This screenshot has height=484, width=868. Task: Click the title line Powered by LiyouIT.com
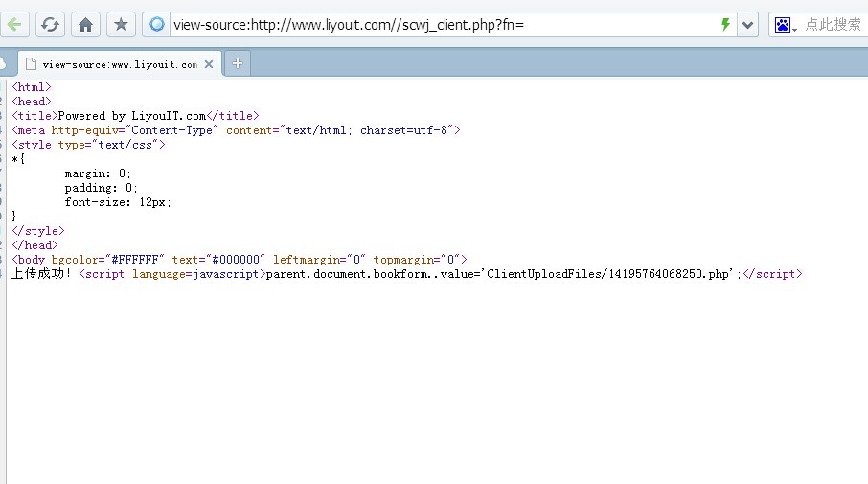click(135, 116)
